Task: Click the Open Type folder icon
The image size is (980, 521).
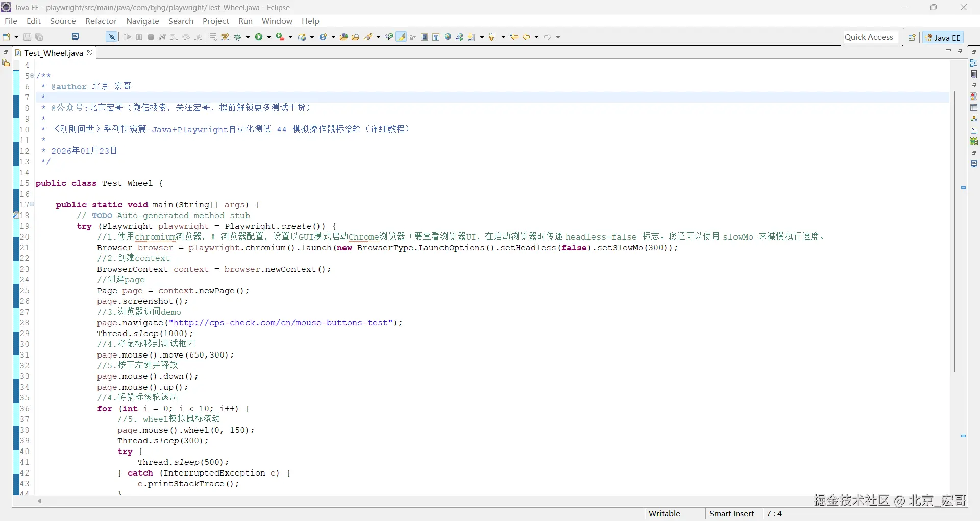Action: click(344, 37)
